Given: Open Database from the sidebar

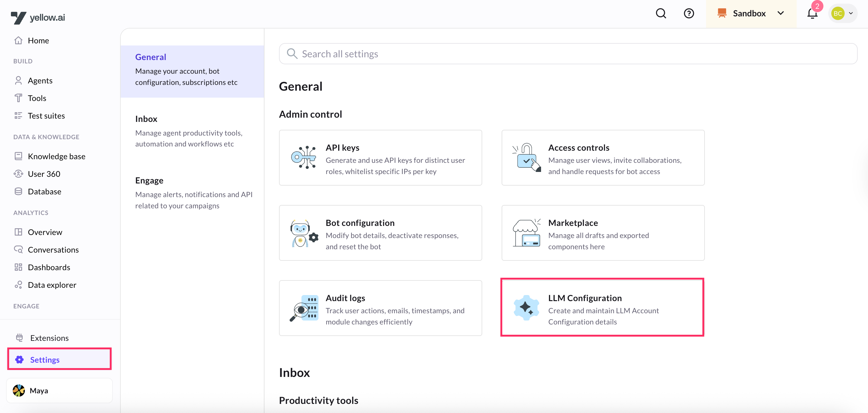Looking at the screenshot, I should pyautogui.click(x=45, y=191).
